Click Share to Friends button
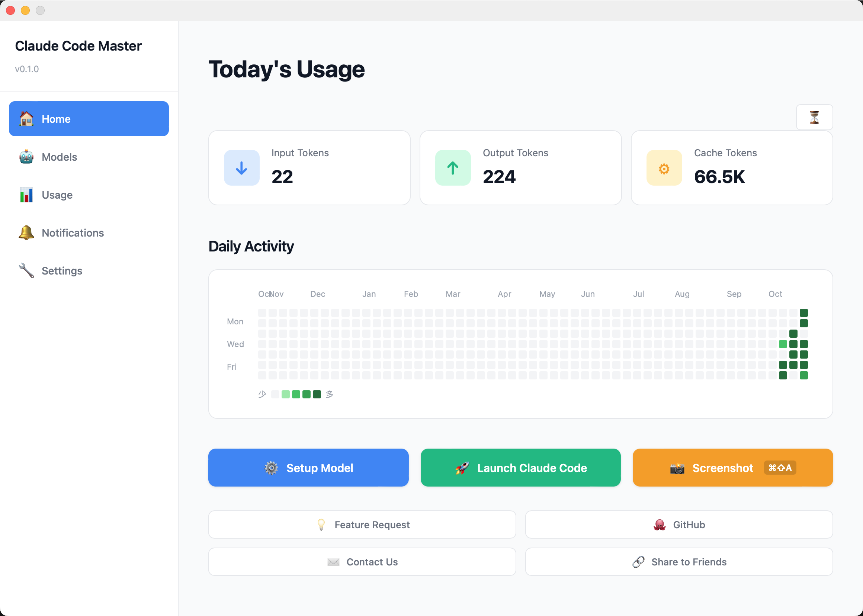863x616 pixels. tap(678, 562)
